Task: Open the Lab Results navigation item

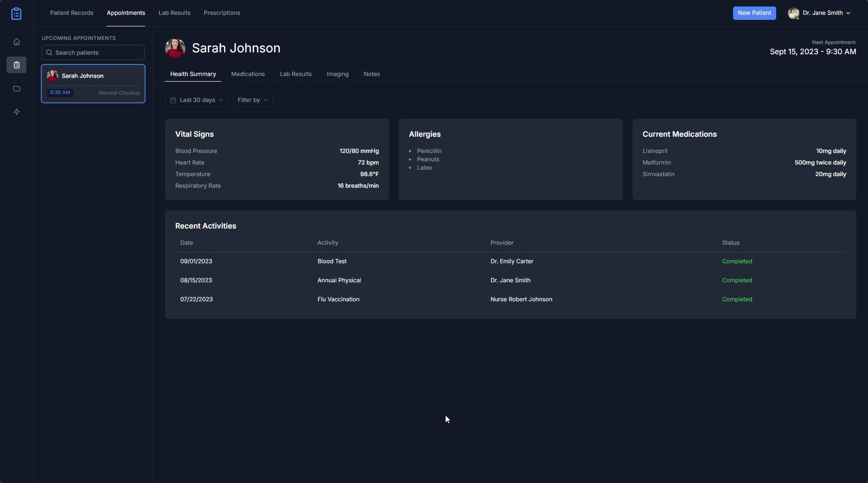Action: (174, 13)
